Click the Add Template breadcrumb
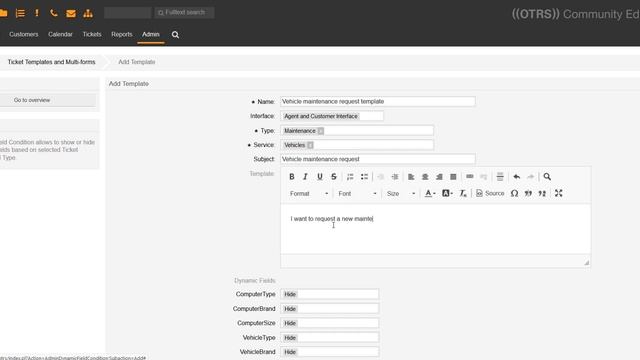The width and height of the screenshot is (640, 360). [x=137, y=62]
